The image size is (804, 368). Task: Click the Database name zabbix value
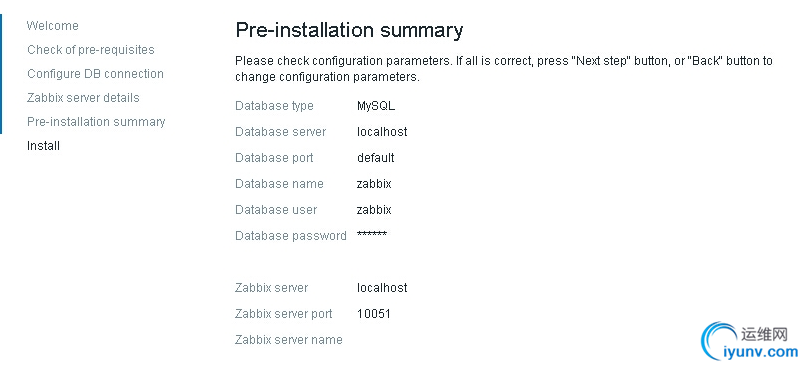[374, 183]
